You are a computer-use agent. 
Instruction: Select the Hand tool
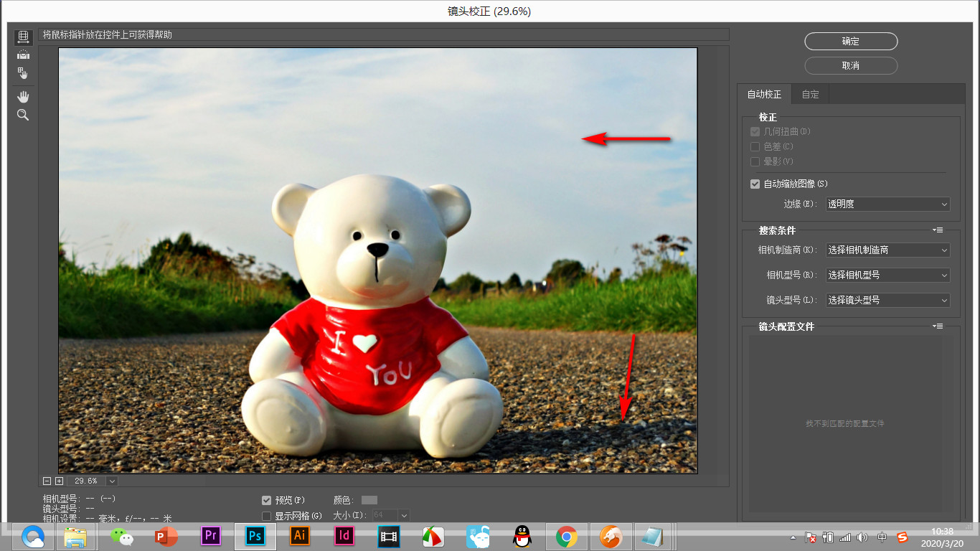[x=23, y=97]
